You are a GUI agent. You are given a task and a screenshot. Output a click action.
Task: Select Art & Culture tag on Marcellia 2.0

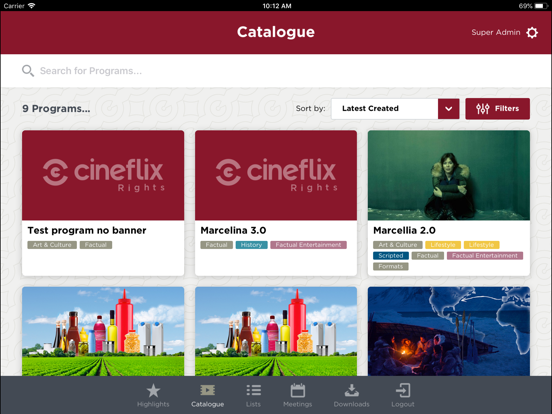click(398, 245)
